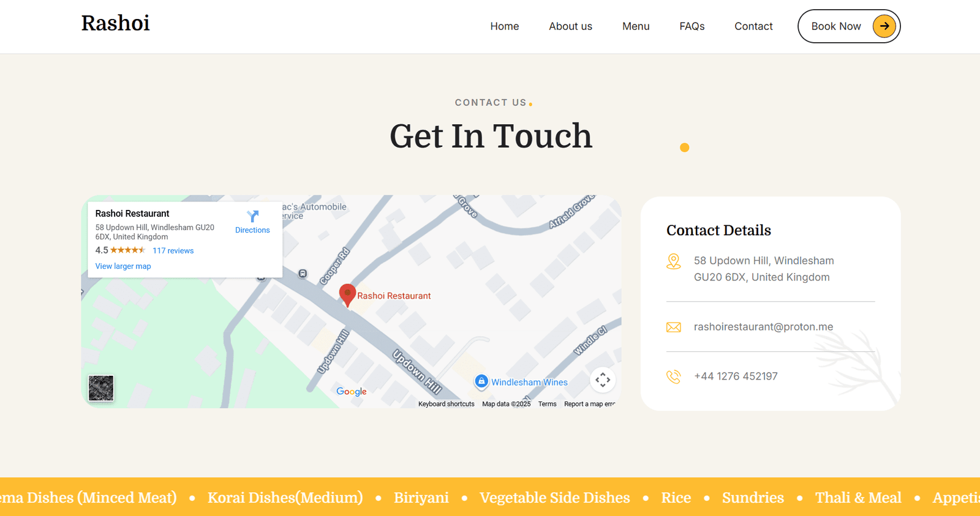980x516 pixels.
Task: Click the red Rashoi Restaurant map pin
Action: (x=347, y=294)
